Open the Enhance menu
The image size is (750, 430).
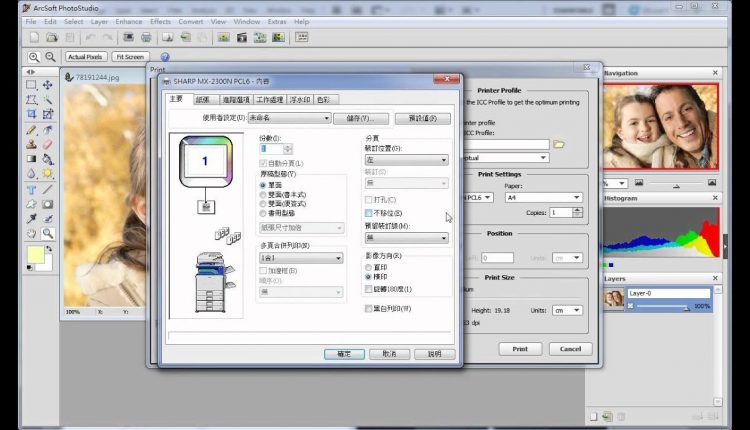[x=129, y=22]
